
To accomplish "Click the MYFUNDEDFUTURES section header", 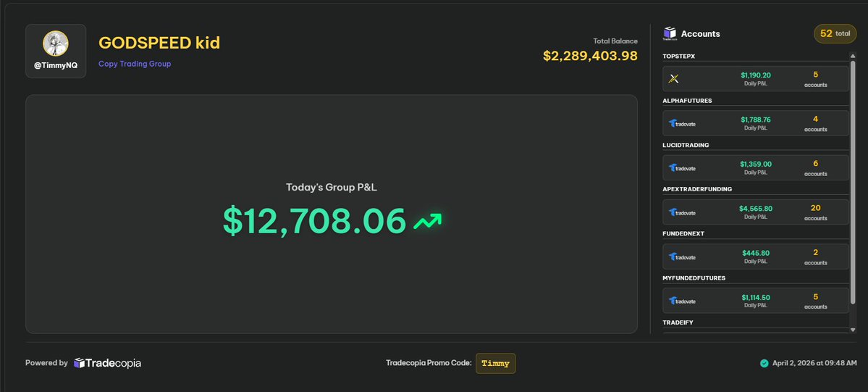I will point(694,278).
